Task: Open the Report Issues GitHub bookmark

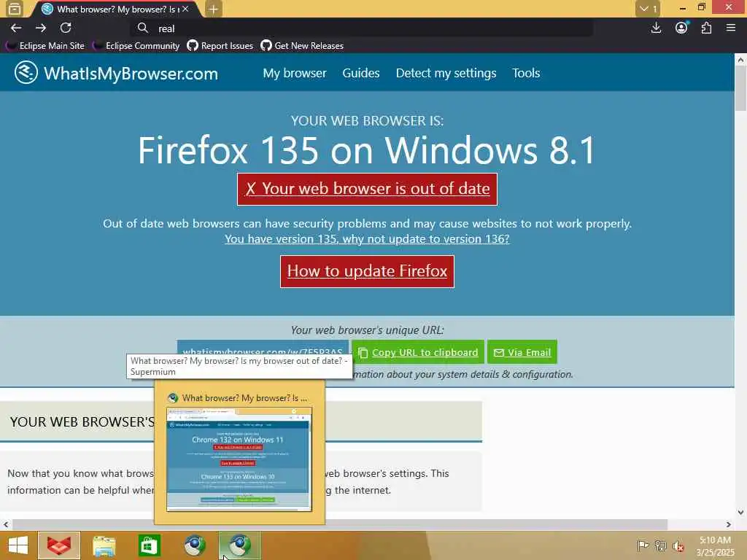Action: 220,46
